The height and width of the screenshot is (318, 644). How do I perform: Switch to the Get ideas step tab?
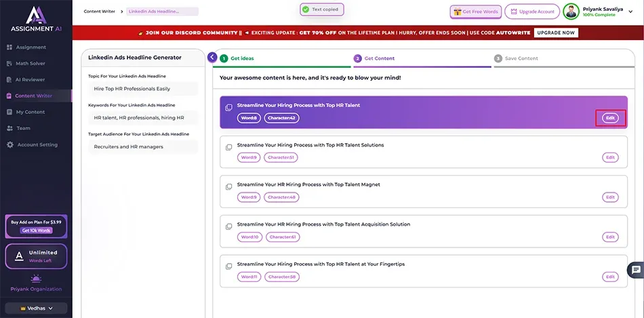[242, 58]
